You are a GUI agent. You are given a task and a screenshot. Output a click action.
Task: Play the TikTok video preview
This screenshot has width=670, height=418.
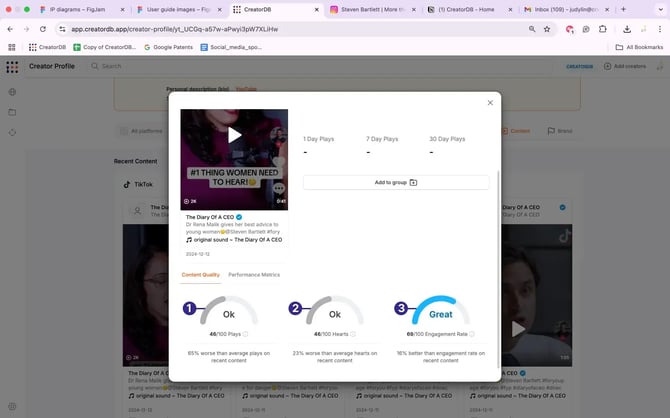[x=234, y=135]
